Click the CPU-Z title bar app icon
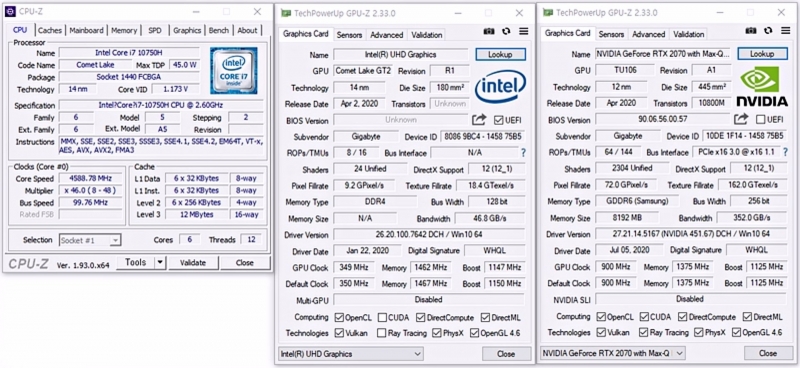 [10, 11]
